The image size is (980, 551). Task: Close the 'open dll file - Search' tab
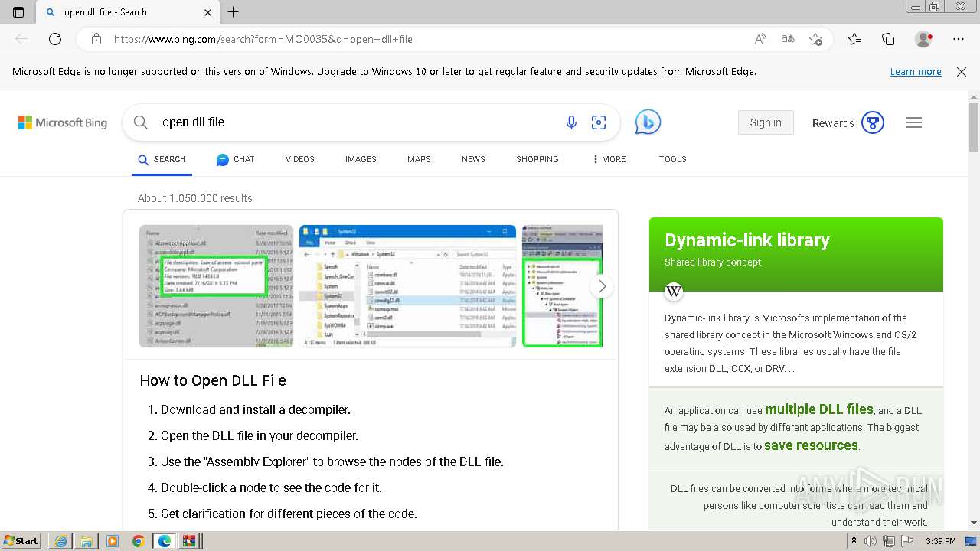tap(208, 12)
